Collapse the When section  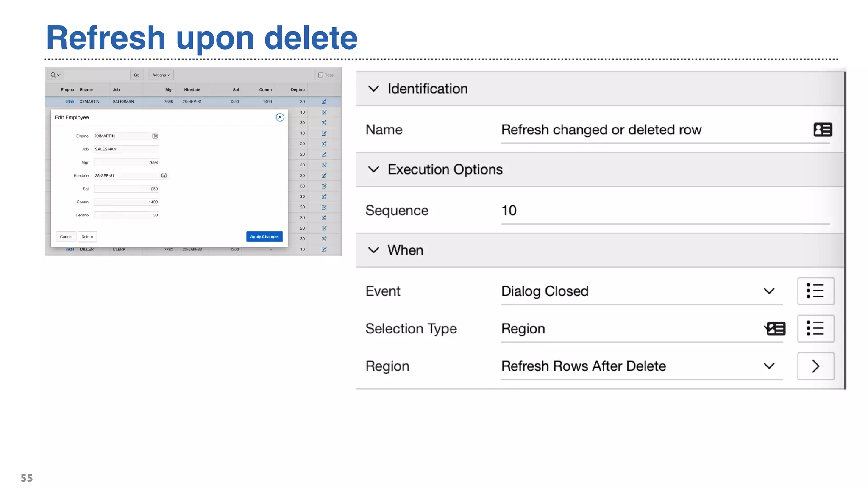click(373, 250)
